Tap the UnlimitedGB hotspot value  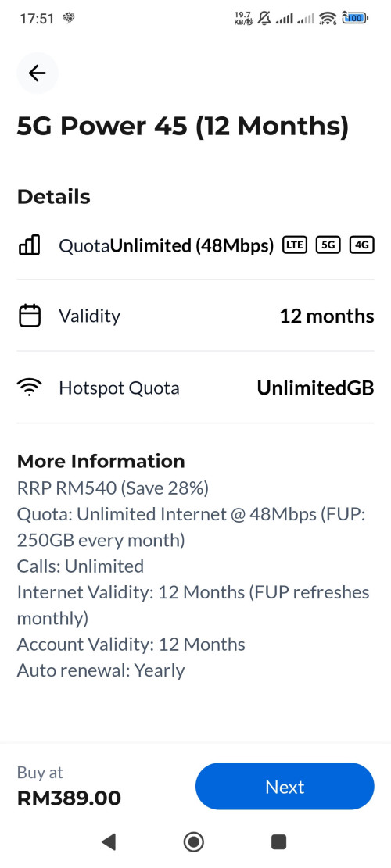click(x=315, y=388)
